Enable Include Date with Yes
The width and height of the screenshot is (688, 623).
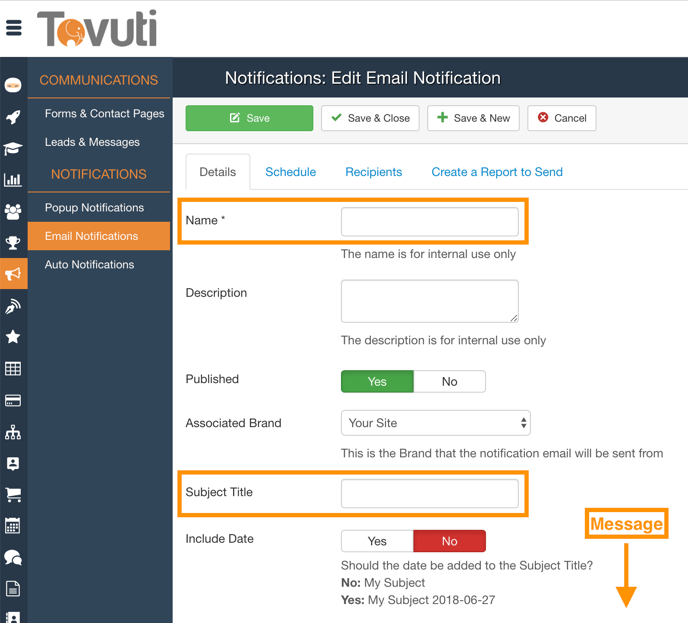click(377, 541)
